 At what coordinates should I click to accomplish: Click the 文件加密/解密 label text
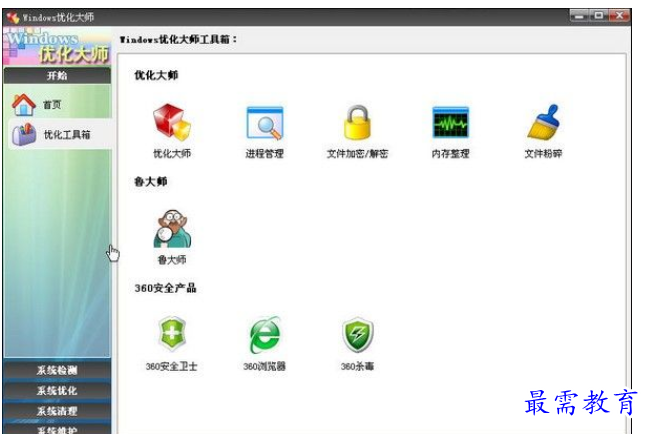pos(357,154)
